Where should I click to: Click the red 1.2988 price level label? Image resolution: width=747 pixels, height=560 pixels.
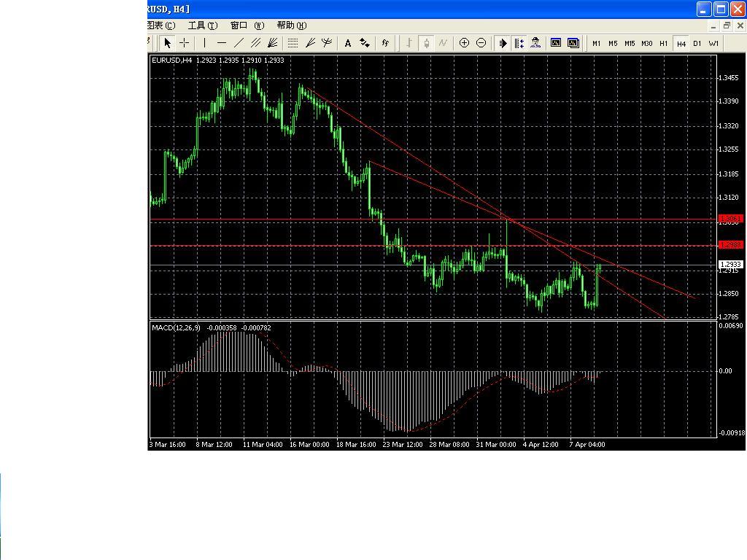point(730,245)
